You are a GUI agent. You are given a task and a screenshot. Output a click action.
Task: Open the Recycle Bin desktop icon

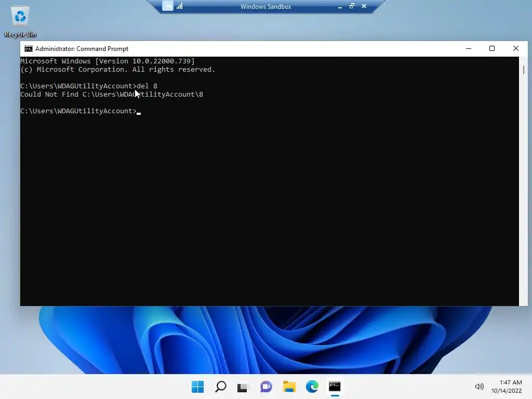point(20,21)
